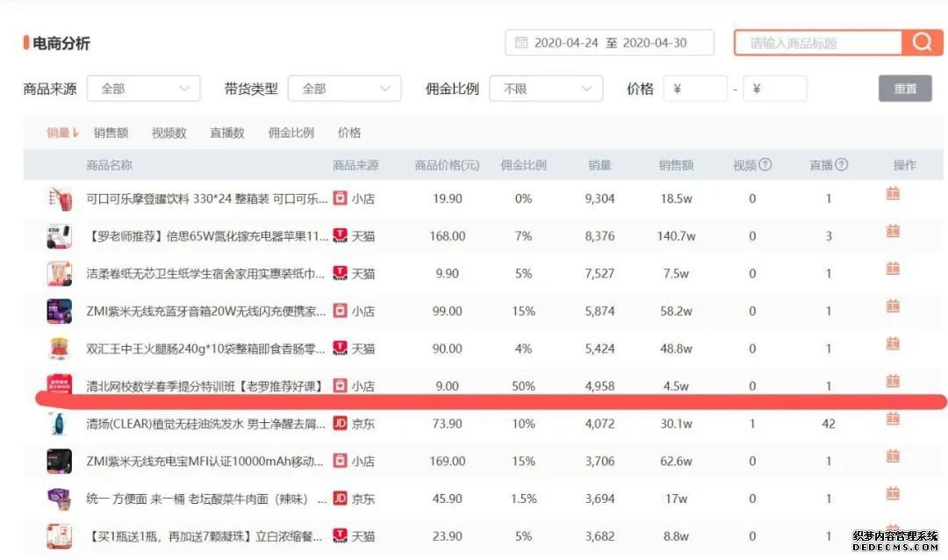948x560 pixels.
Task: Open the 清扬 shampoo product thumbnail
Action: [60, 423]
